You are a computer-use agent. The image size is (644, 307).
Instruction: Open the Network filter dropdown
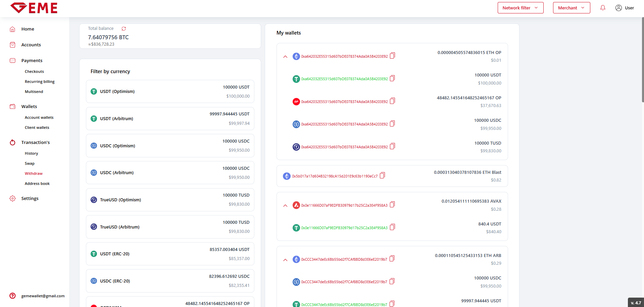[520, 8]
